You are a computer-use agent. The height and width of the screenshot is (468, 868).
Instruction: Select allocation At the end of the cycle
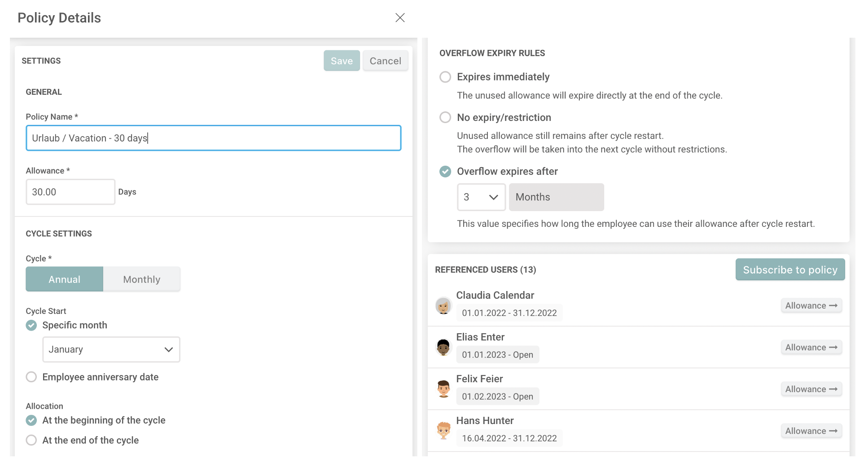point(31,440)
